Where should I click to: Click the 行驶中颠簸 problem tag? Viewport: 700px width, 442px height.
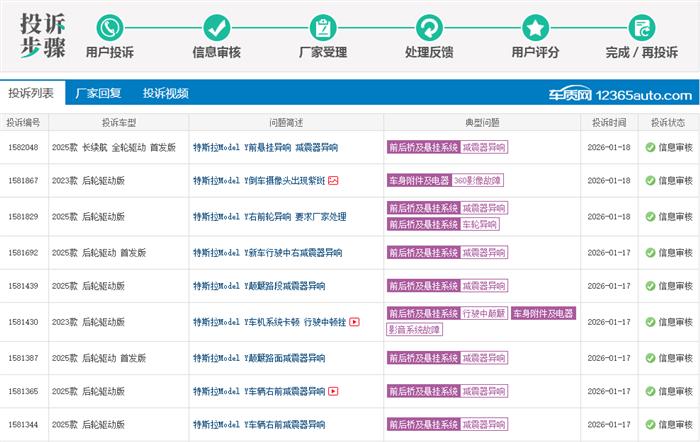click(x=484, y=314)
